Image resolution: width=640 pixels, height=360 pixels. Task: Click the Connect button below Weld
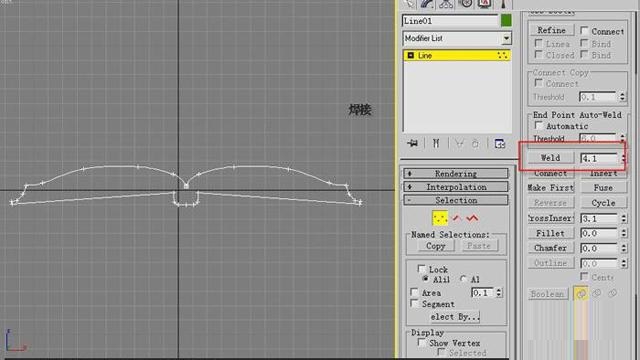550,173
